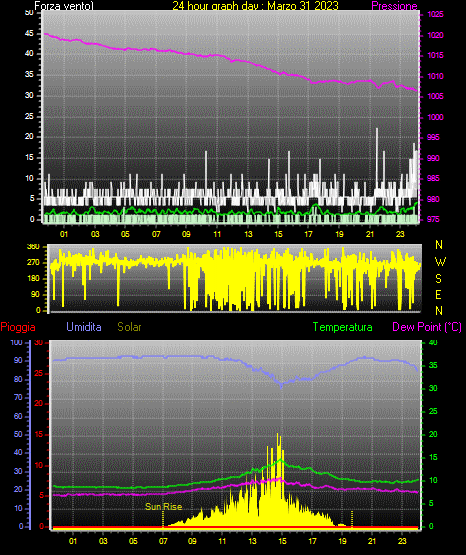Click the solar radiation peak near hour 15
Viewport: 466px width, 555px height.
(277, 435)
